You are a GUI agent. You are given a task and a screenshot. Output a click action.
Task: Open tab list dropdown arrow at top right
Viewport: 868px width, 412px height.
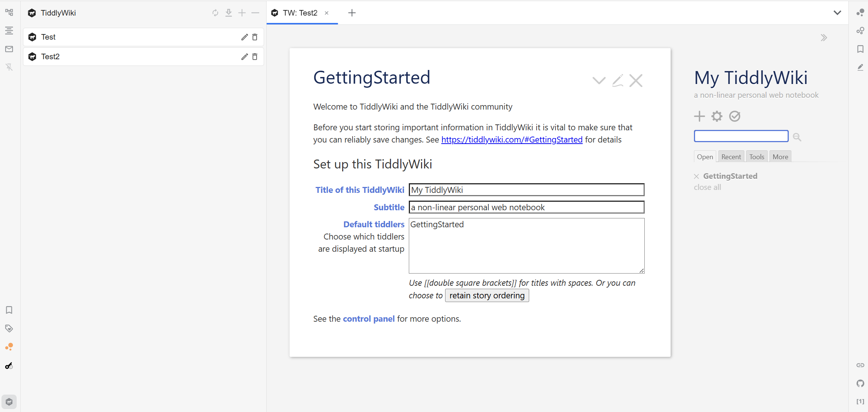point(837,13)
